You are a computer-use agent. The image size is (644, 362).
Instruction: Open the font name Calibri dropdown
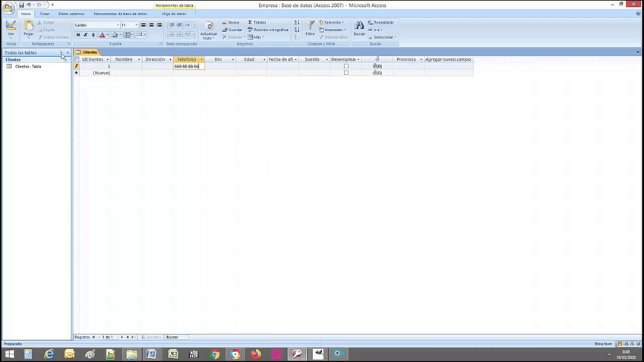tap(118, 25)
